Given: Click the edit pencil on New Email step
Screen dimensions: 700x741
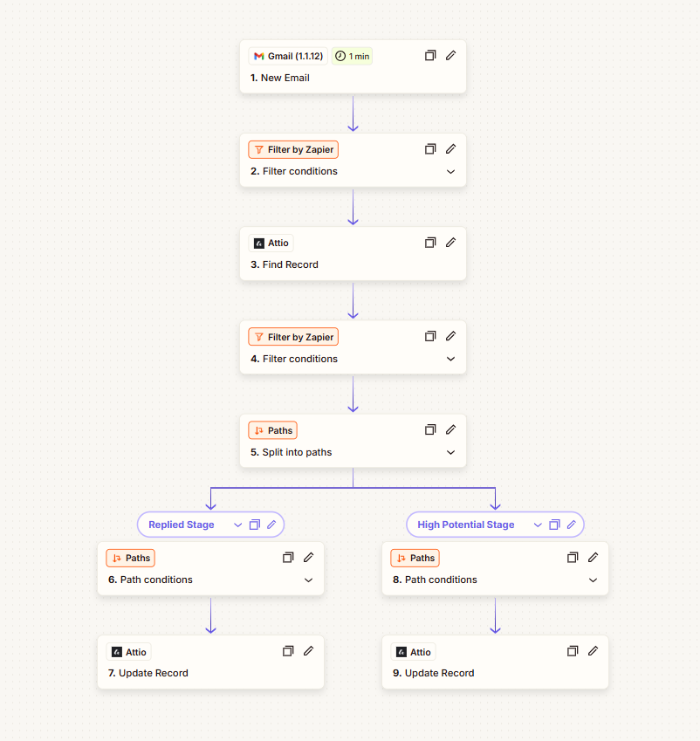Looking at the screenshot, I should click(x=450, y=56).
